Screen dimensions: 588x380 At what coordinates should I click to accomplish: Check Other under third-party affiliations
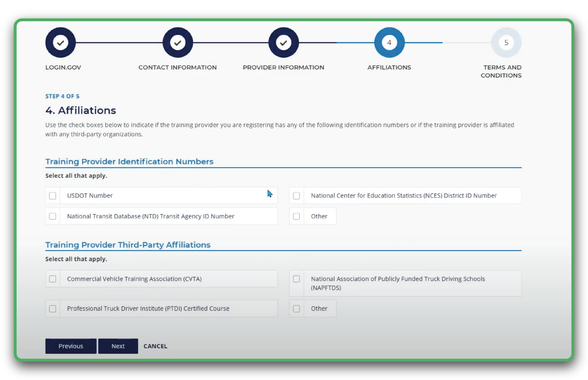tap(296, 308)
